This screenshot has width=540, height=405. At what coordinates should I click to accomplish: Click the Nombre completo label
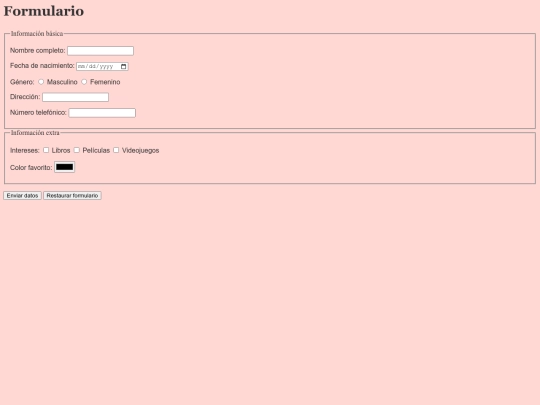(x=38, y=51)
